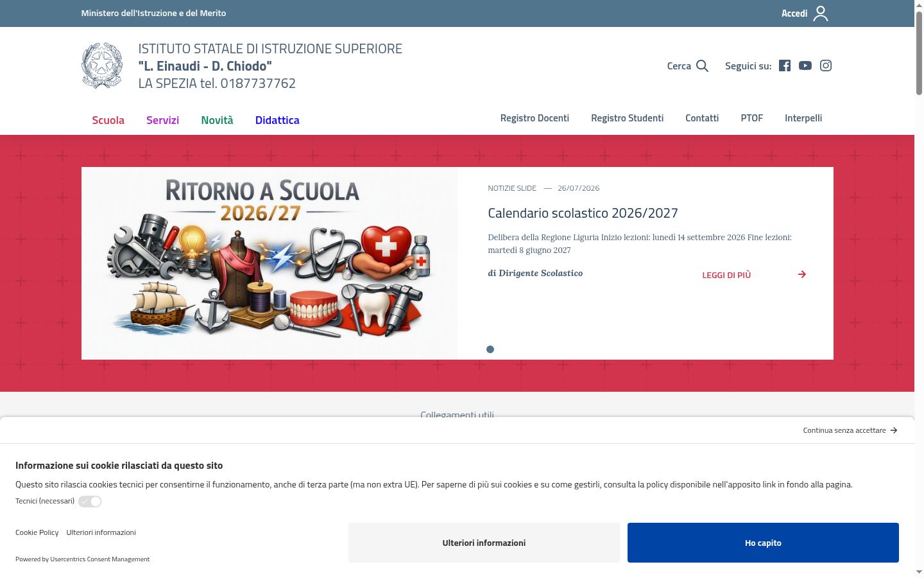Click the NOTIZIE SLIDE category label
Viewport: 924px width, 578px height.
coord(512,188)
